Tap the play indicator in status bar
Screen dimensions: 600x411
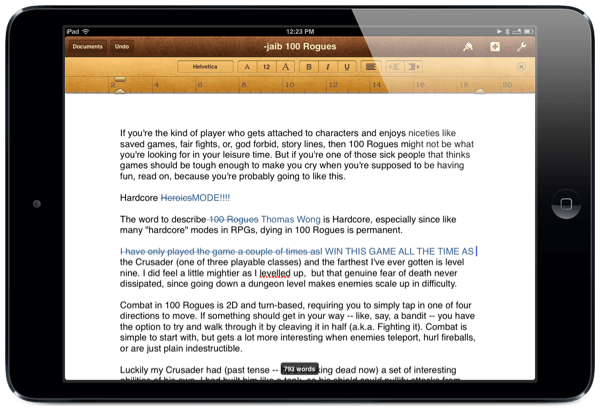[499, 31]
